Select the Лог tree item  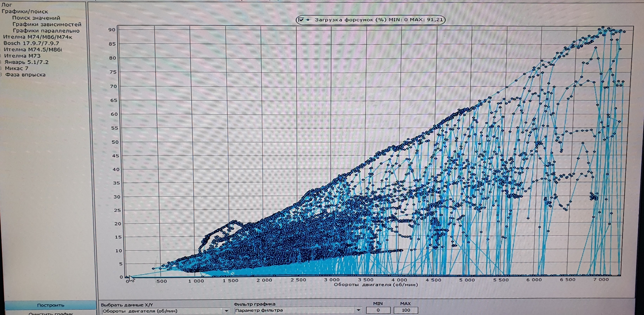7,5
